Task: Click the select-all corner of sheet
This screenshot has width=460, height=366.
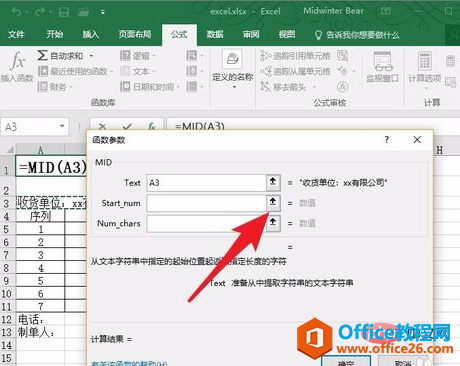Action: point(8,149)
